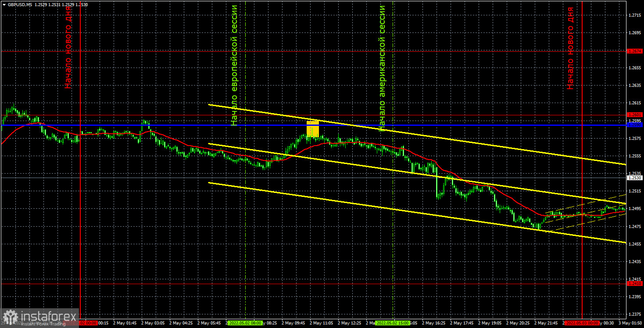Viewport: 644px width, 328px height.
Task: Click the 2 May 21:45 time label
Action: coord(547,323)
